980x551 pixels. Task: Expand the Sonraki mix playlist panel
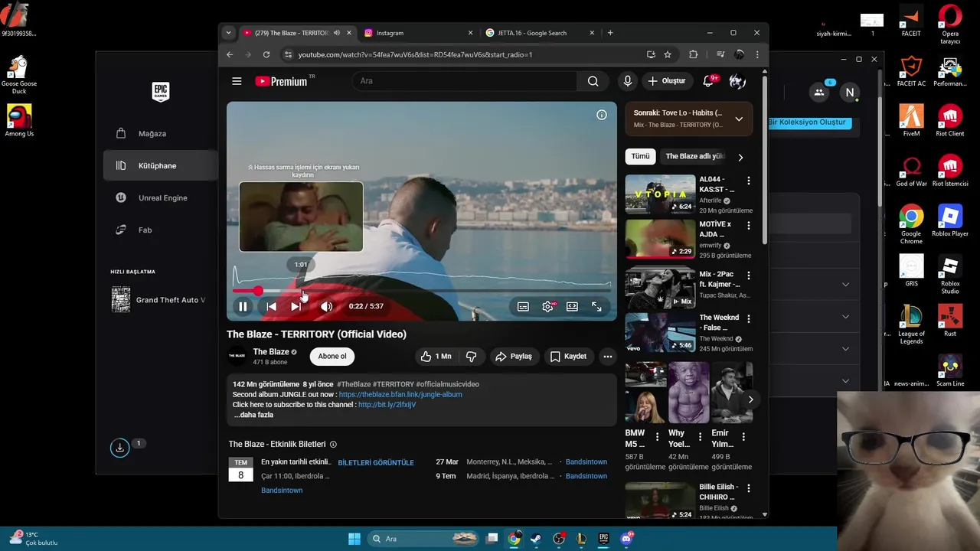pos(739,119)
